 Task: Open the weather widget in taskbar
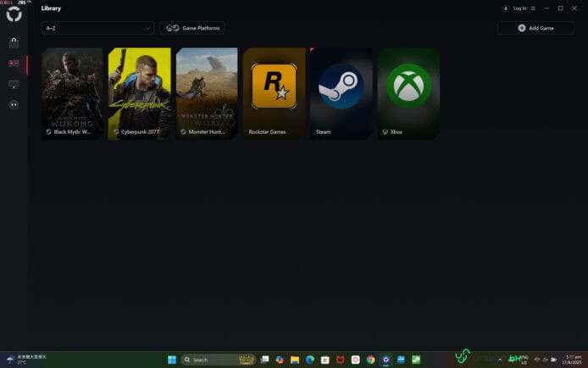coord(26,360)
